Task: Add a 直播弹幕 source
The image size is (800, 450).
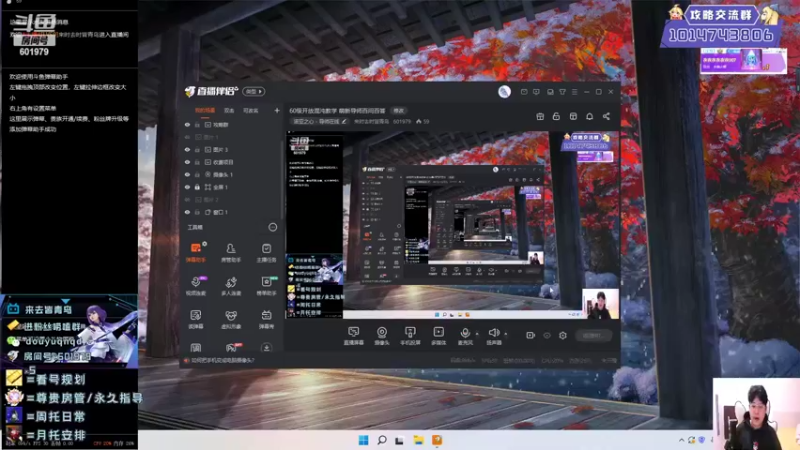Action: [x=353, y=336]
